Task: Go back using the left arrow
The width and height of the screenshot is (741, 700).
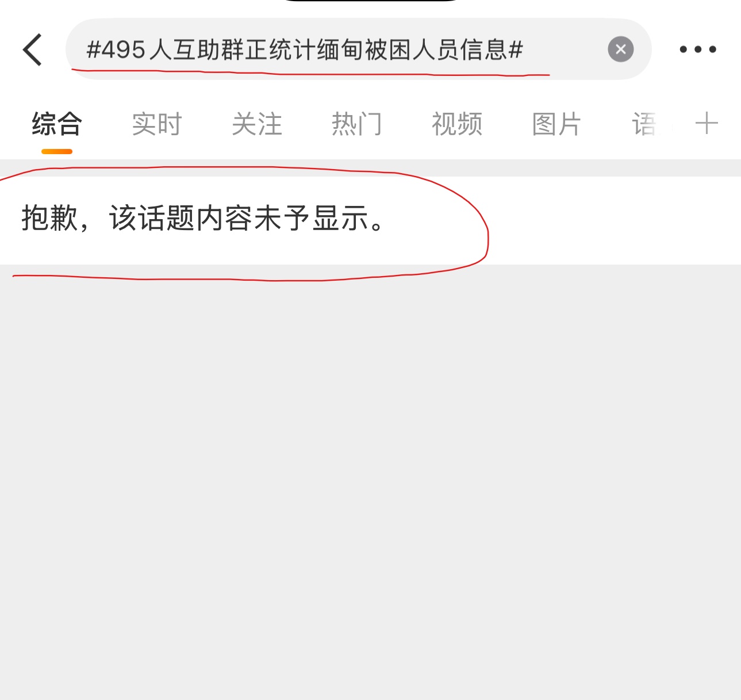Action: 33,49
